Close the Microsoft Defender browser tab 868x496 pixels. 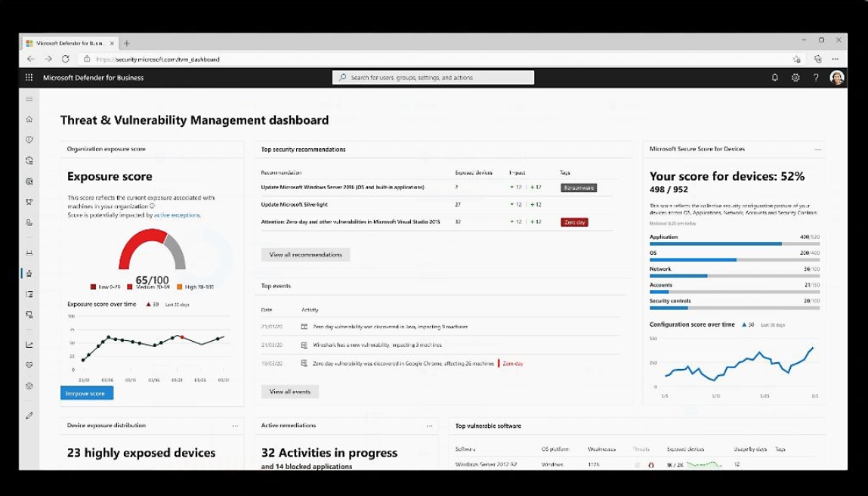[112, 43]
